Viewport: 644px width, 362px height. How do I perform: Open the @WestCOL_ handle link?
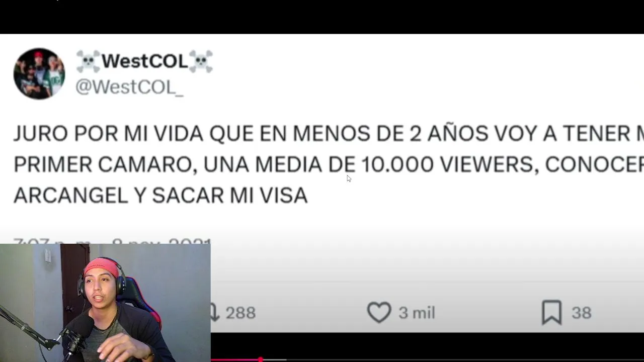pos(129,86)
